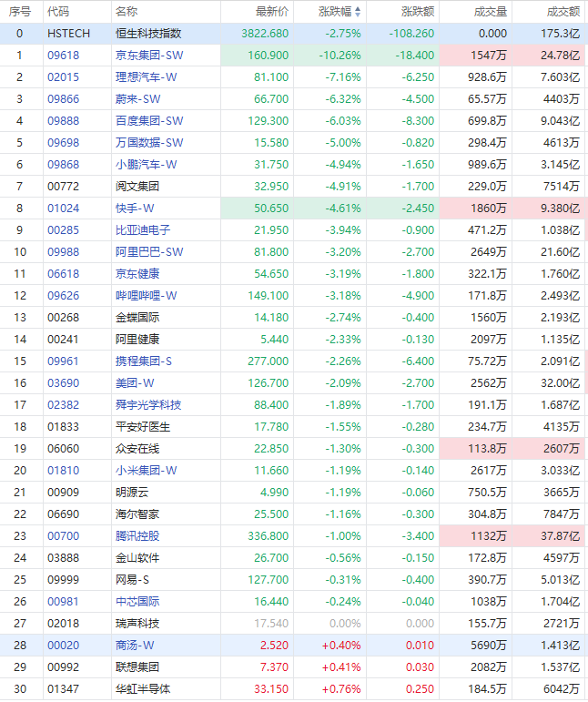Open 商汤-W stock
The image size is (588, 702).
[135, 646]
